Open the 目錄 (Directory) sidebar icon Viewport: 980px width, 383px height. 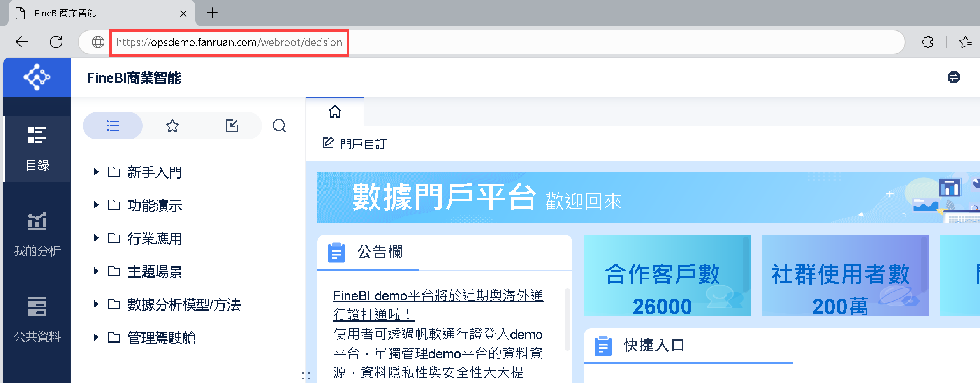[37, 148]
